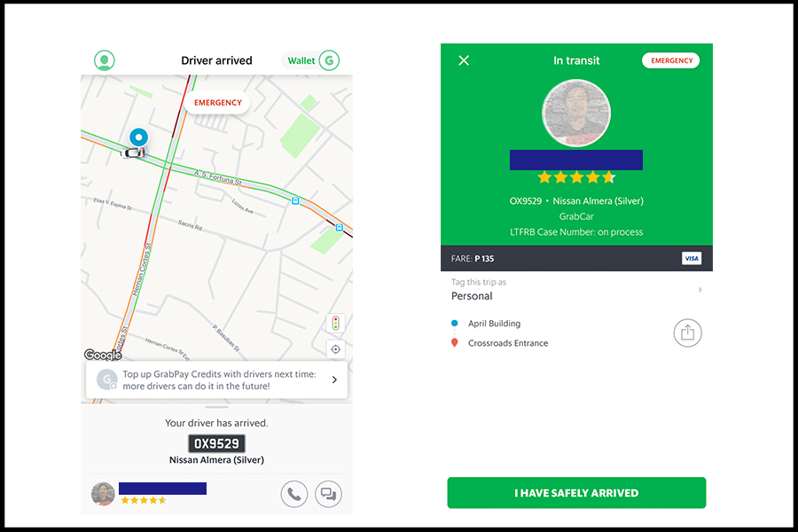This screenshot has width=798, height=532.
Task: Click the small driver star rating
Action: (144, 500)
